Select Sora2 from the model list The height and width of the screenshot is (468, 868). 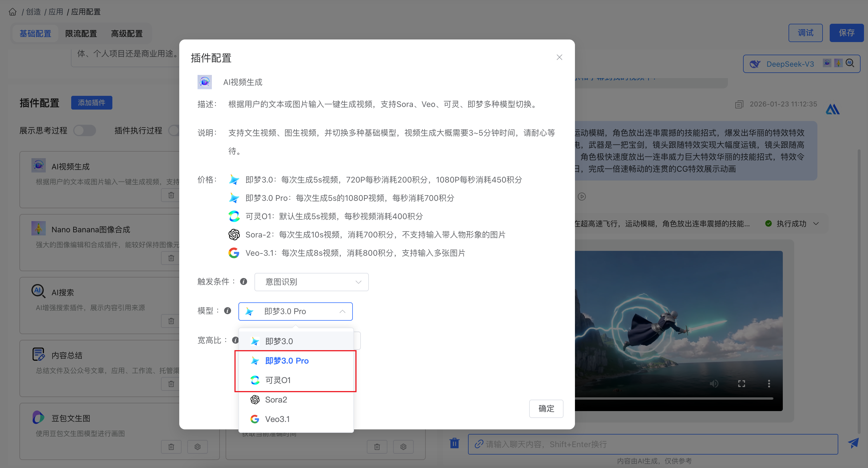(276, 400)
